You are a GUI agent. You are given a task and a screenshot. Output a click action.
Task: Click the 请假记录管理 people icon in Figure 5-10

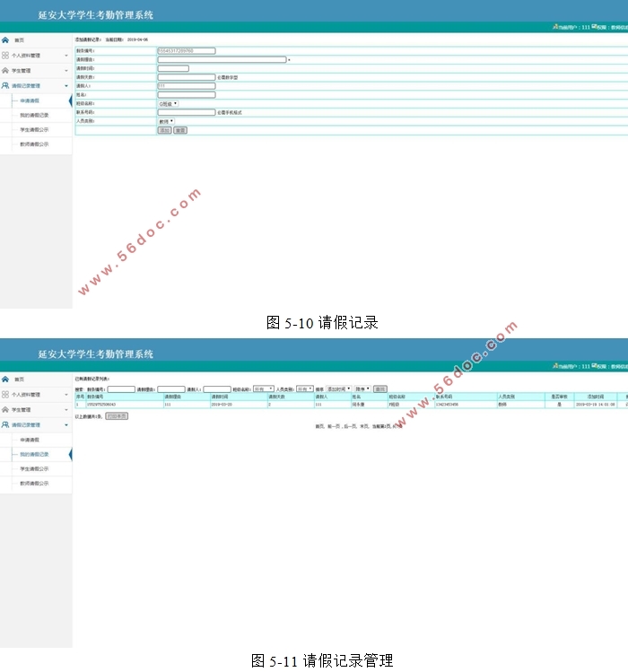pos(5,86)
